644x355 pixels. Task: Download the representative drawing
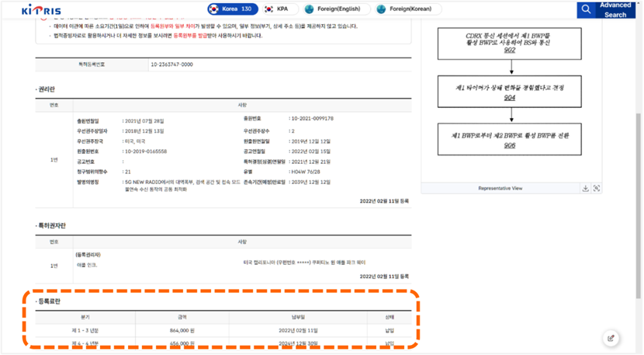(585, 188)
